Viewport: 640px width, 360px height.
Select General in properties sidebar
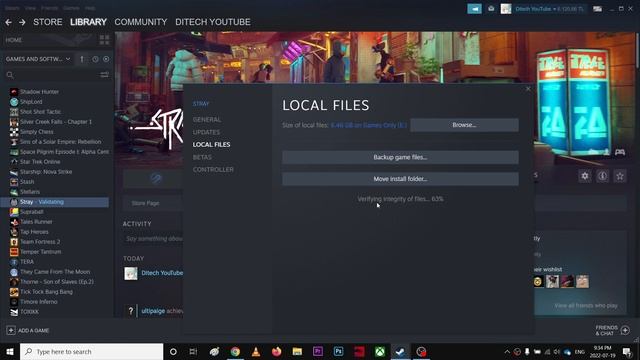207,120
